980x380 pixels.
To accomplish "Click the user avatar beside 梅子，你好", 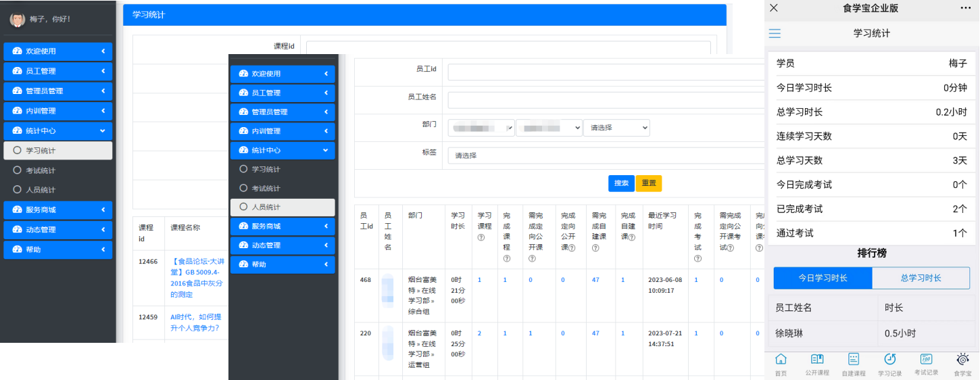I will (x=17, y=20).
